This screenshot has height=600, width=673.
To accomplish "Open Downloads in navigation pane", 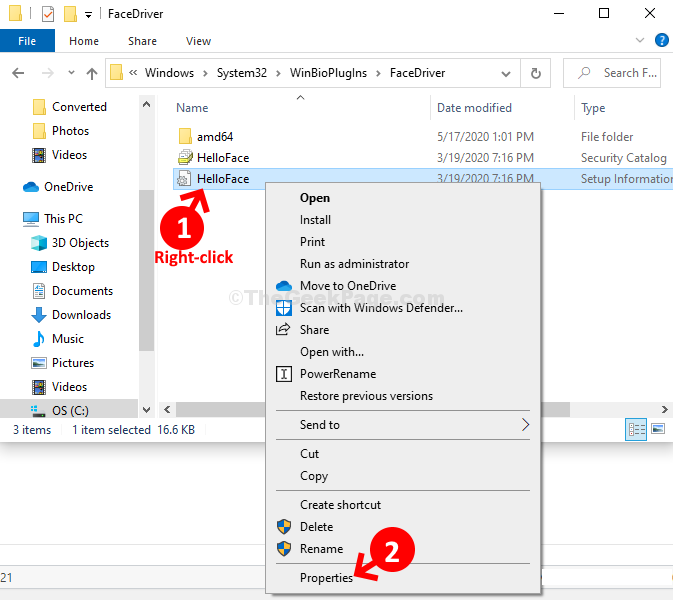I will click(71, 315).
